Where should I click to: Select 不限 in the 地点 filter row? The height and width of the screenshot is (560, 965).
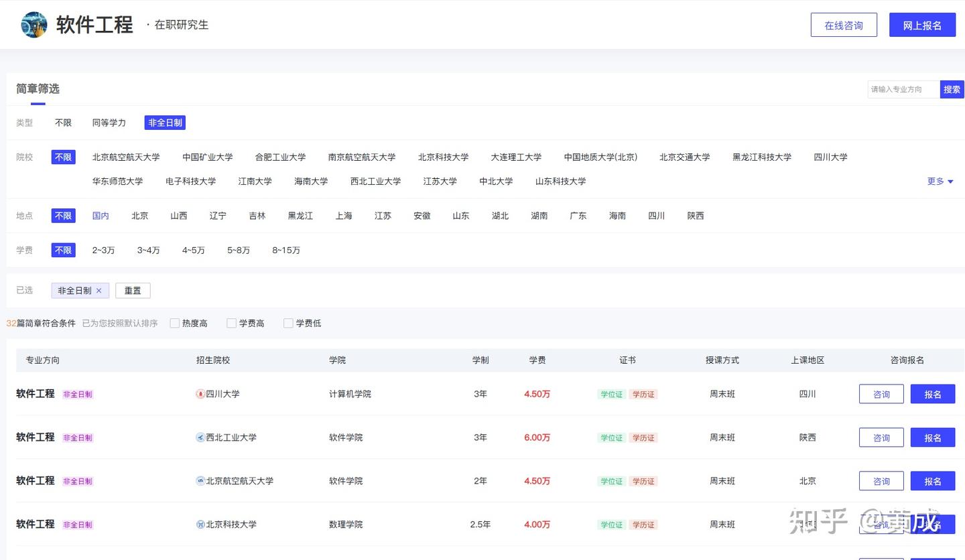click(x=63, y=216)
